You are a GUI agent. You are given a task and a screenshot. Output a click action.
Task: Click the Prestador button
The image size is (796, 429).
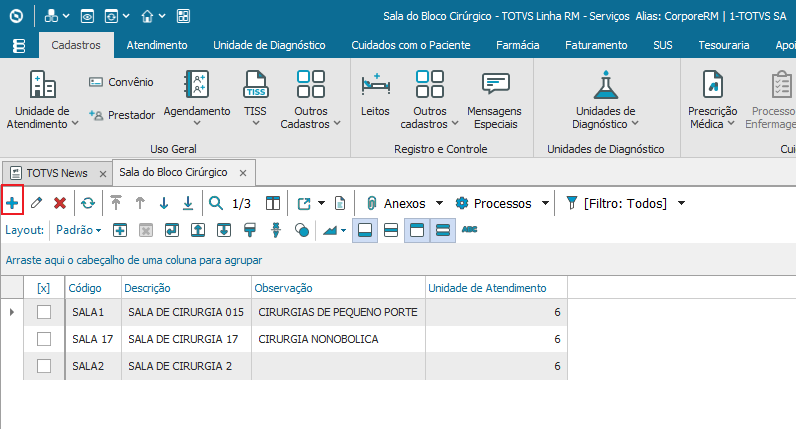click(x=121, y=115)
